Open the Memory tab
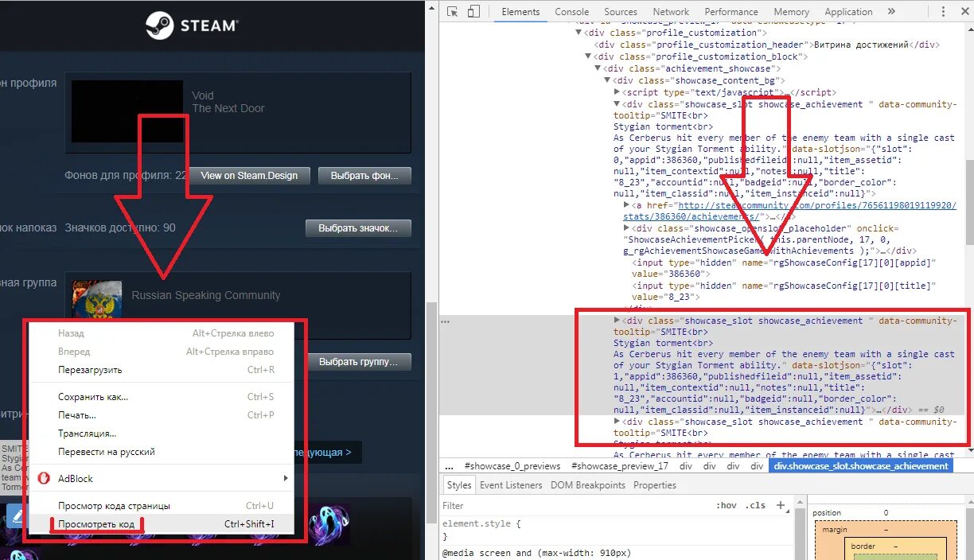 click(791, 12)
